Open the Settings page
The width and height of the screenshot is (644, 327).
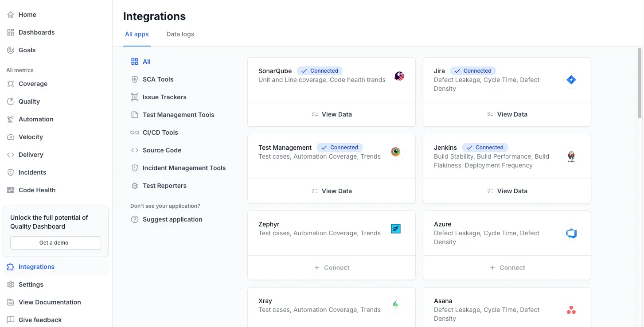coord(31,284)
